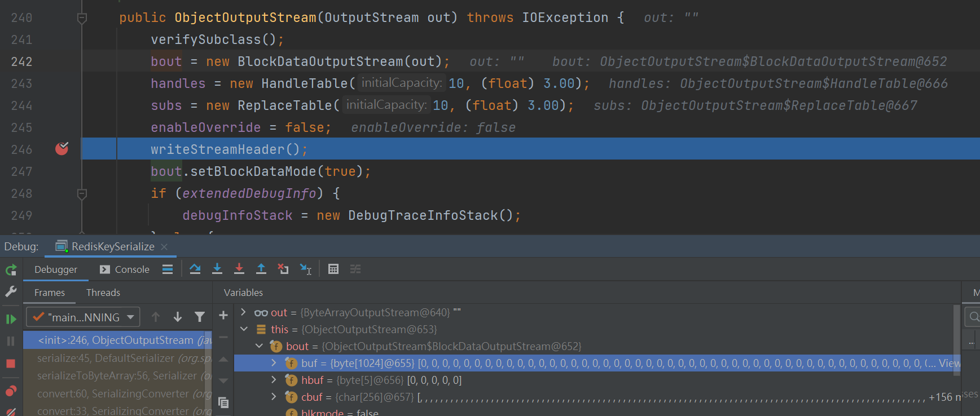980x416 pixels.
Task: Click the red Force Step Into icon
Action: [239, 269]
